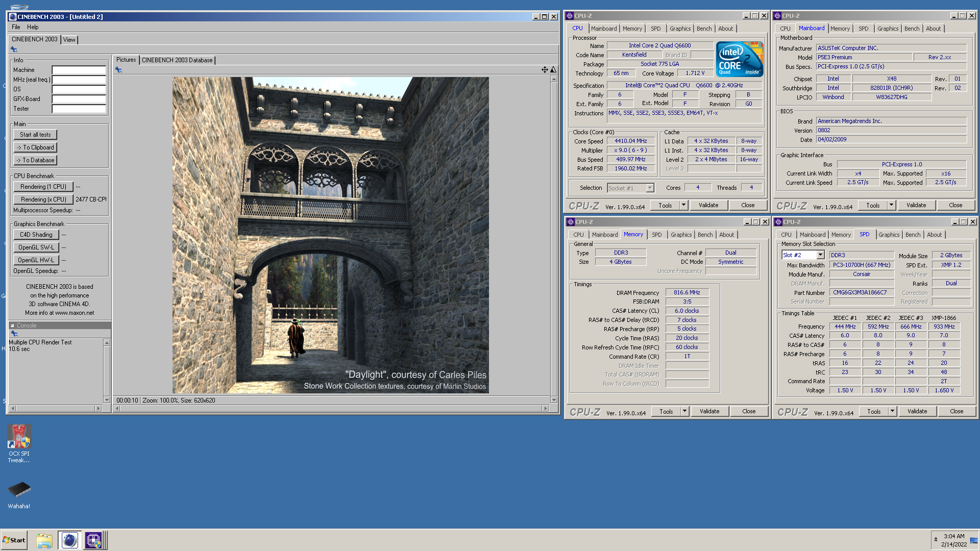Click the picture vertical scrollbar down arrow
This screenshot has width=980, height=551.
pyautogui.click(x=554, y=400)
